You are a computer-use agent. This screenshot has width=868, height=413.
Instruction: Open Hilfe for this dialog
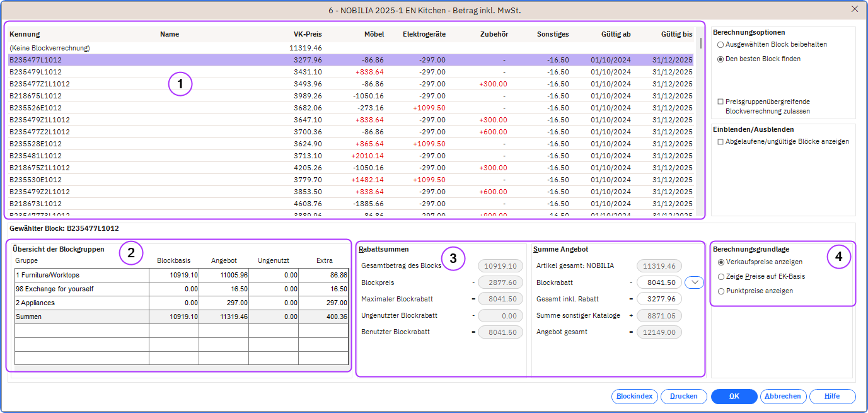coord(832,397)
